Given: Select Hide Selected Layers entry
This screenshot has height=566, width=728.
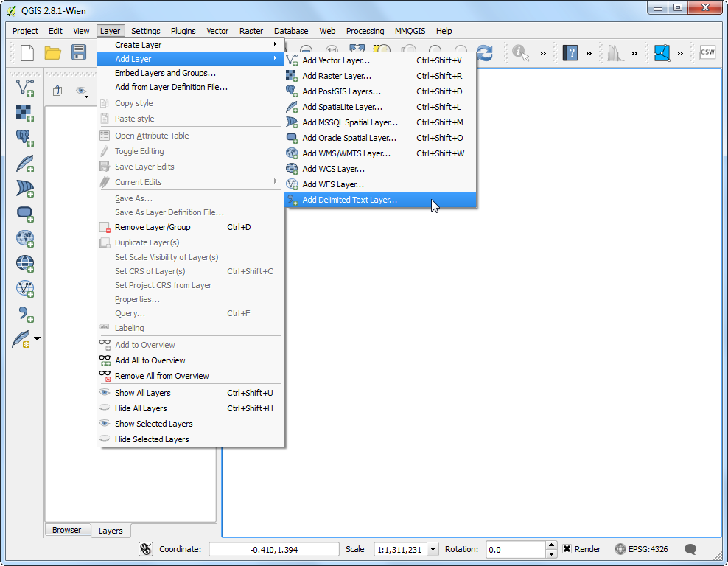Looking at the screenshot, I should pos(190,439).
